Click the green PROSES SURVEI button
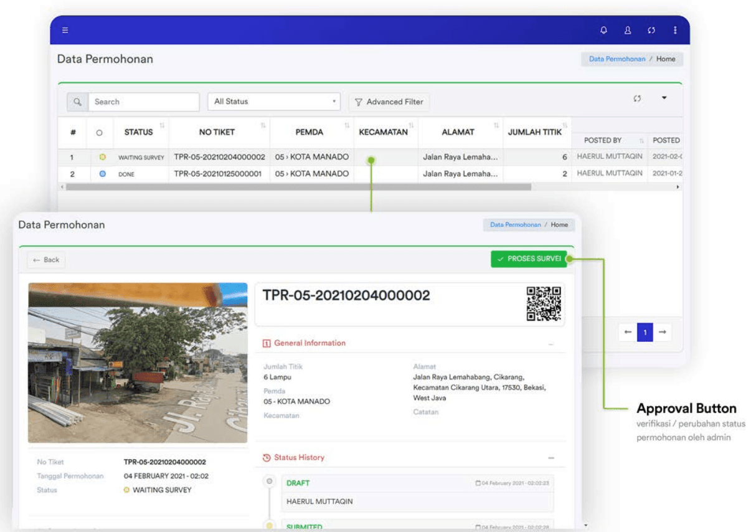 pyautogui.click(x=529, y=259)
